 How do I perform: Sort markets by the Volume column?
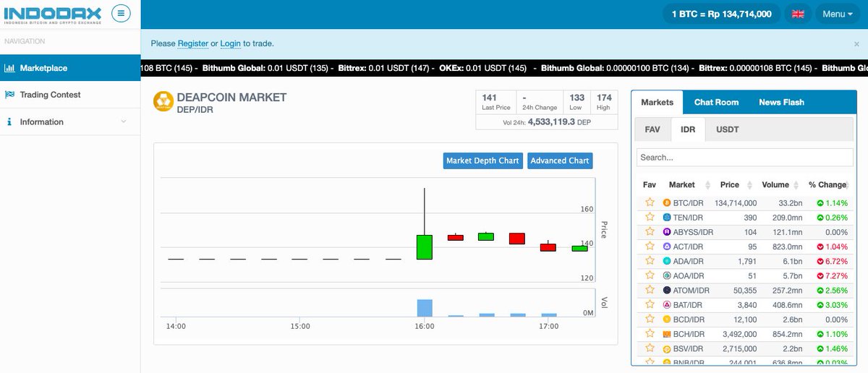click(x=780, y=185)
